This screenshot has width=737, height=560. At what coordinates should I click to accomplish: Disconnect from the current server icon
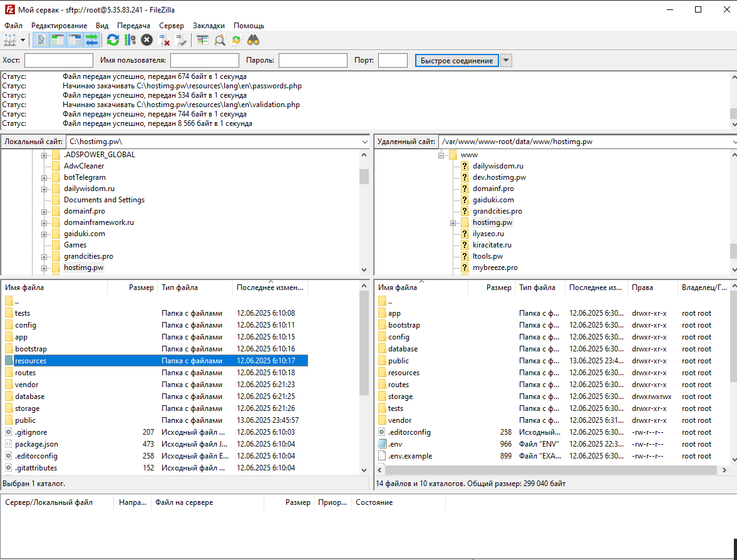click(164, 40)
